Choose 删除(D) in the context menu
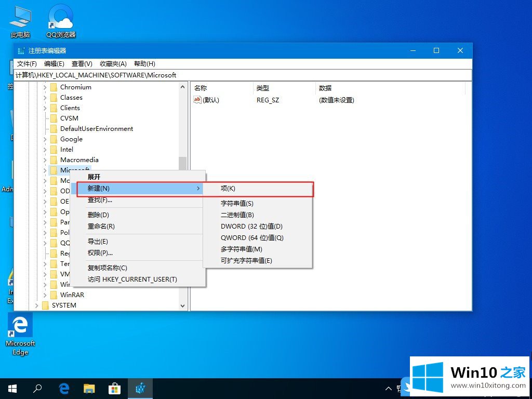The width and height of the screenshot is (532, 399). tap(138, 215)
